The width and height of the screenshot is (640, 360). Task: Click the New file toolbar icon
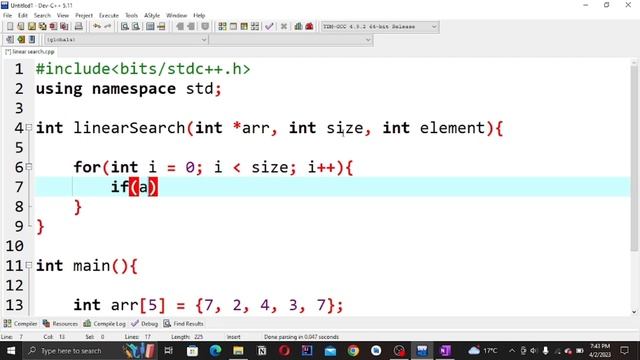10,27
